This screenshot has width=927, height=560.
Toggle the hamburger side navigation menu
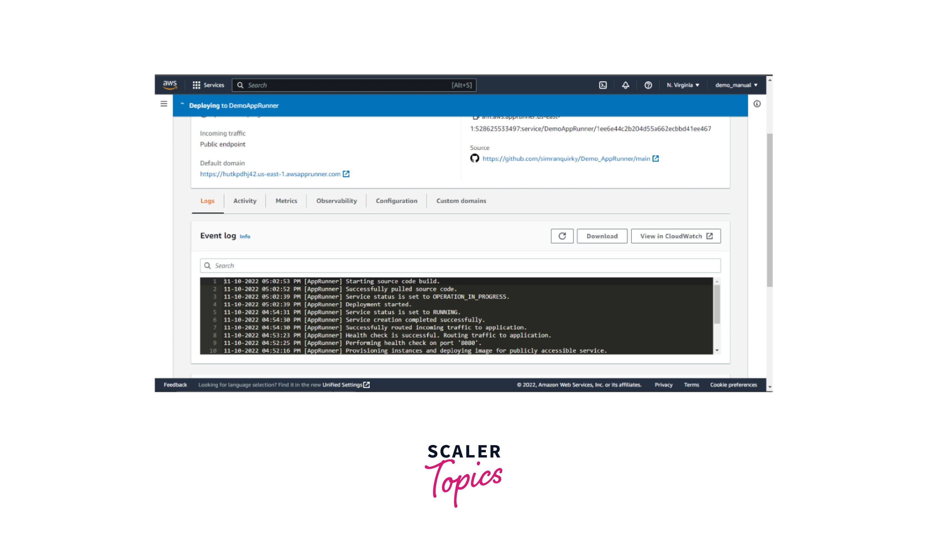pyautogui.click(x=164, y=104)
